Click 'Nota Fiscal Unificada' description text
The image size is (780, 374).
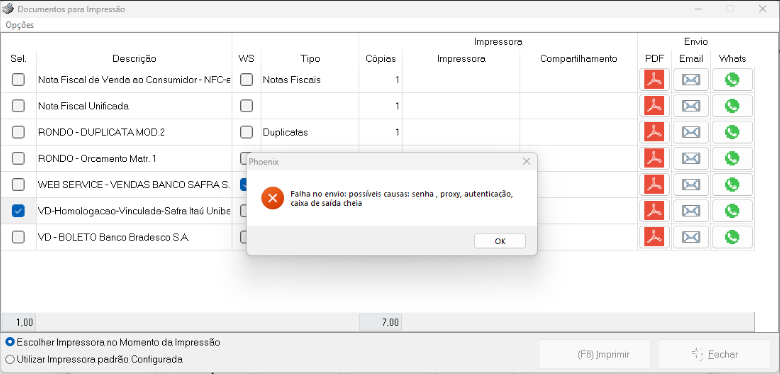pyautogui.click(x=84, y=106)
